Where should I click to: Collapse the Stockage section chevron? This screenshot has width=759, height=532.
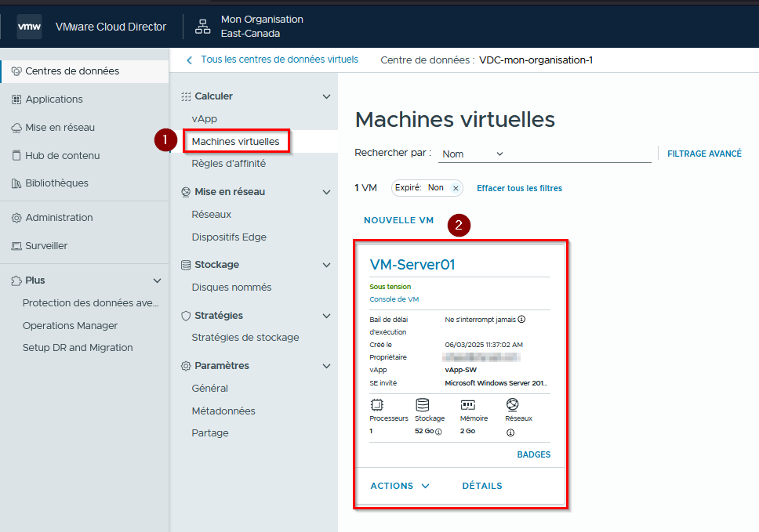pyautogui.click(x=327, y=265)
